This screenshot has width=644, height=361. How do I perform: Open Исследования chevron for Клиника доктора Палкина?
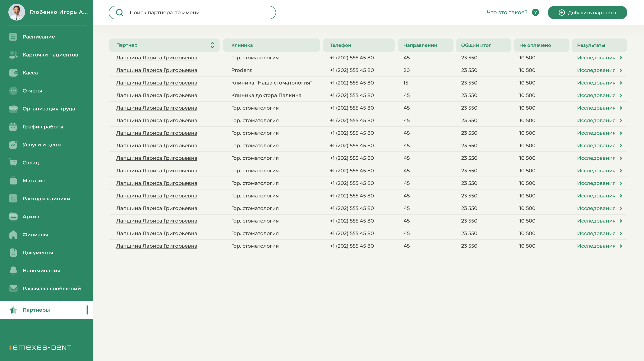[x=621, y=96]
